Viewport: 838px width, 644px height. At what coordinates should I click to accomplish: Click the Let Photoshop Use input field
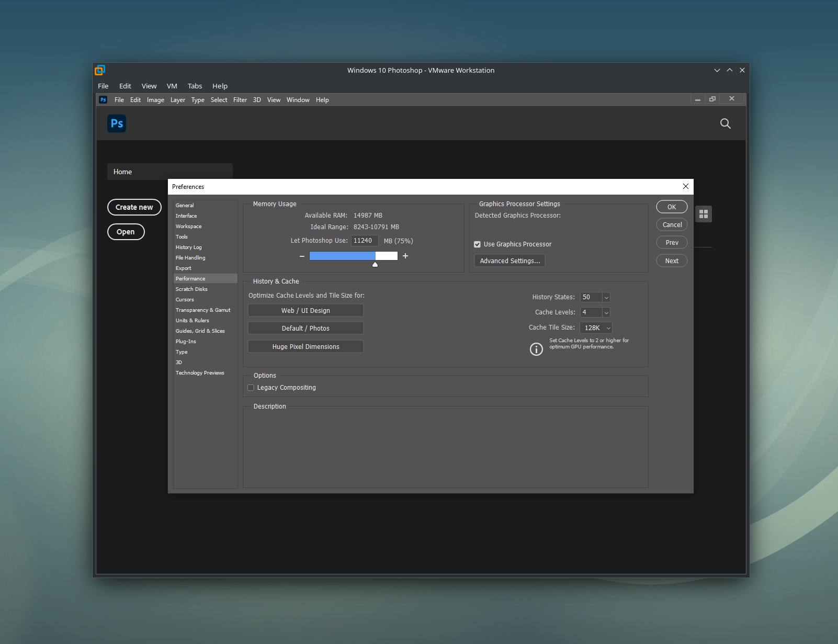coord(364,241)
